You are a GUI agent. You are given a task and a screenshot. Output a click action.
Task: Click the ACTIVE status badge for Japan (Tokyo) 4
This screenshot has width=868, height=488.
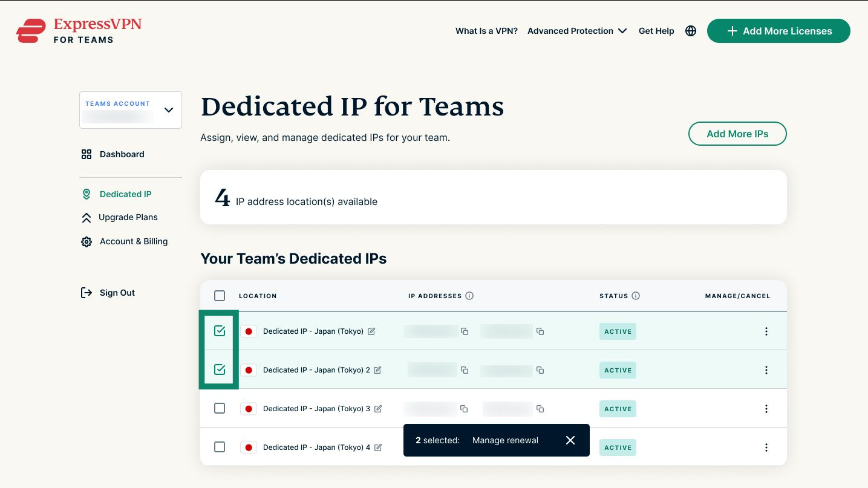point(618,447)
